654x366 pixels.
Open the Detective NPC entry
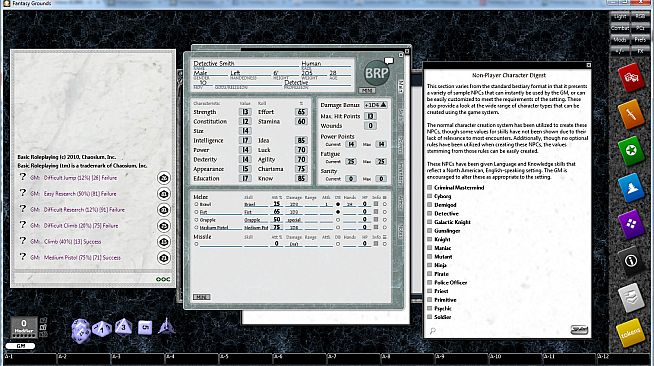coord(446,213)
